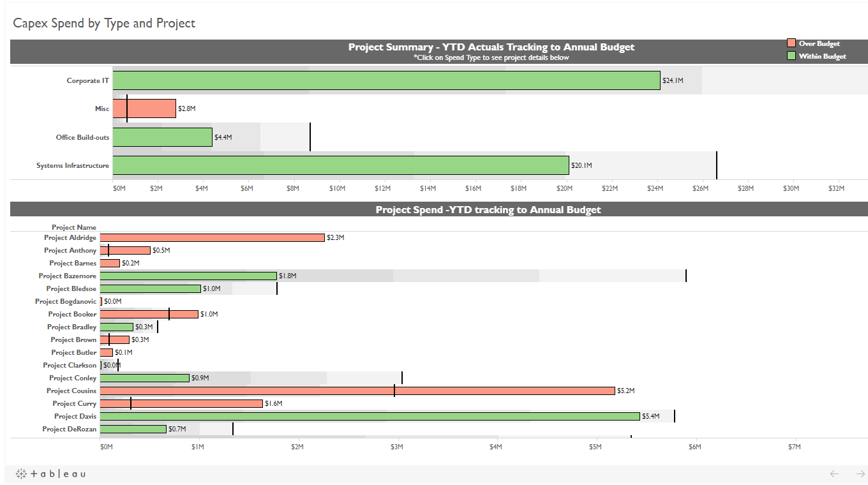Click the Tableau logo in the footer
Viewport: 868px width, 485px height.
point(50,474)
